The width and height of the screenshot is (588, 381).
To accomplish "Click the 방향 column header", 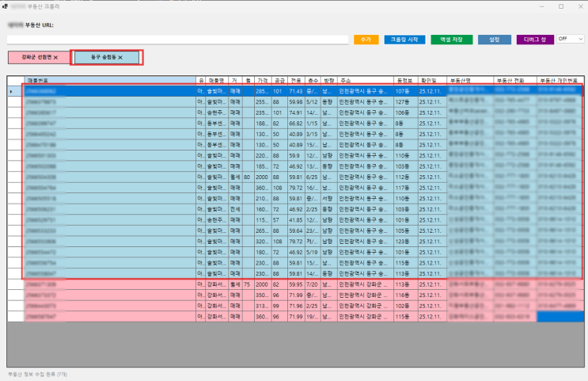I will (x=329, y=80).
